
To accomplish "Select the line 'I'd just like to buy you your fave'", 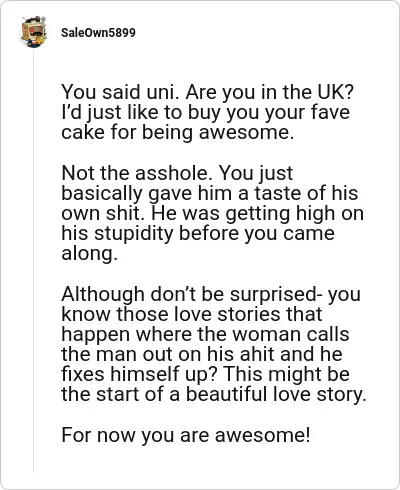I will coord(205,112).
